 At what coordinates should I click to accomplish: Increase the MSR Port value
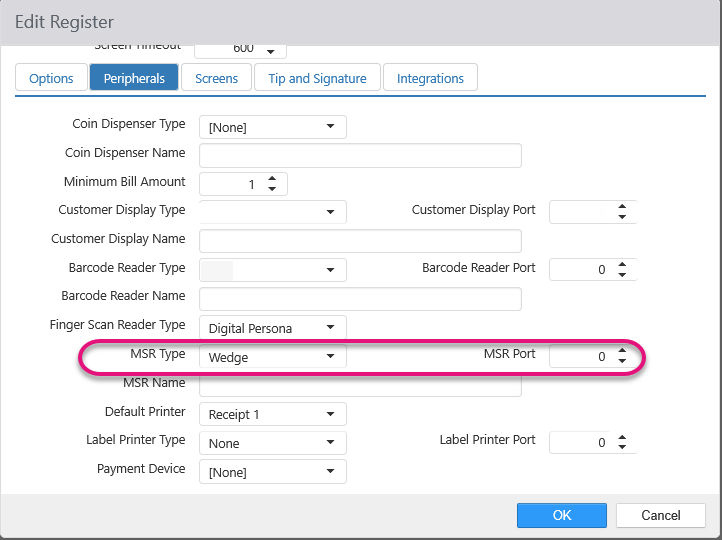[x=622, y=351]
